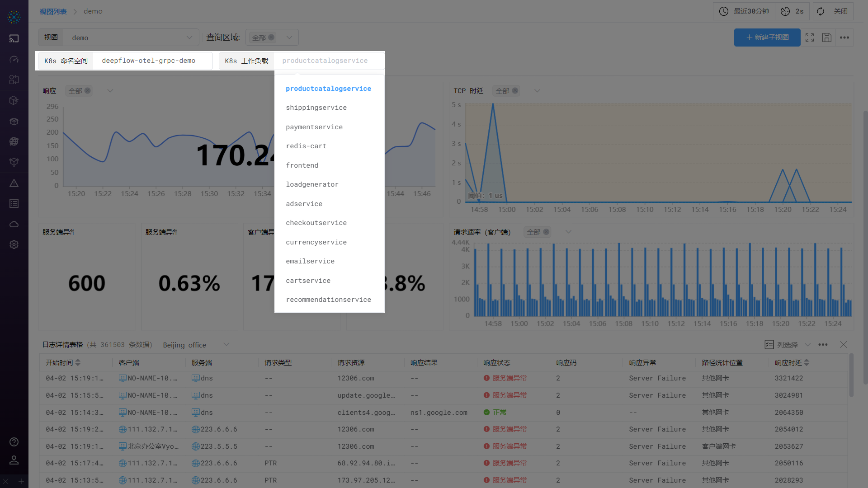Click the refresh icon near 关闭

point(820,11)
